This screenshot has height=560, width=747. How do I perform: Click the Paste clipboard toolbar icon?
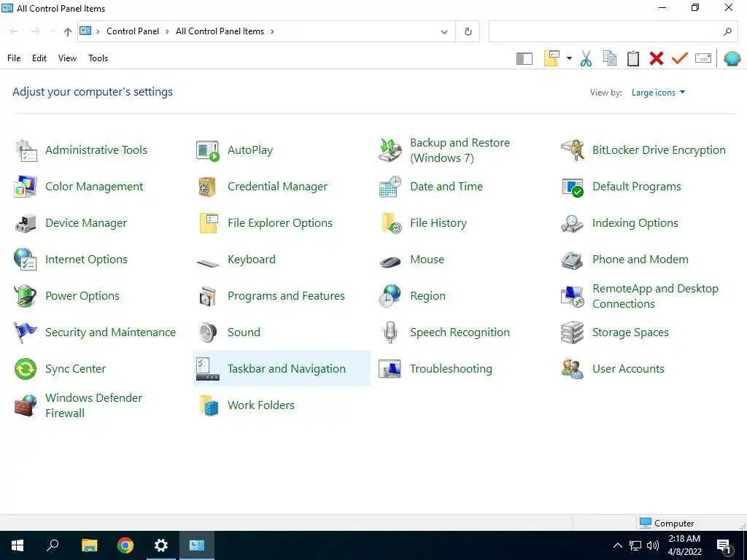tap(633, 58)
